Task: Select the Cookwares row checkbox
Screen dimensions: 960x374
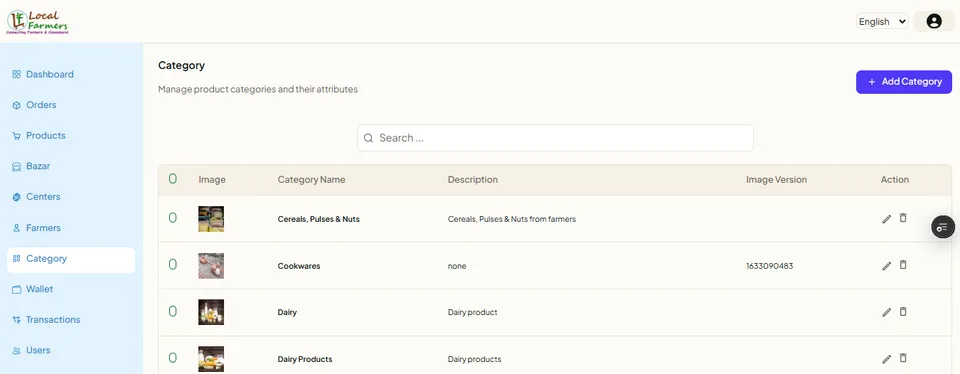Action: pyautogui.click(x=173, y=264)
